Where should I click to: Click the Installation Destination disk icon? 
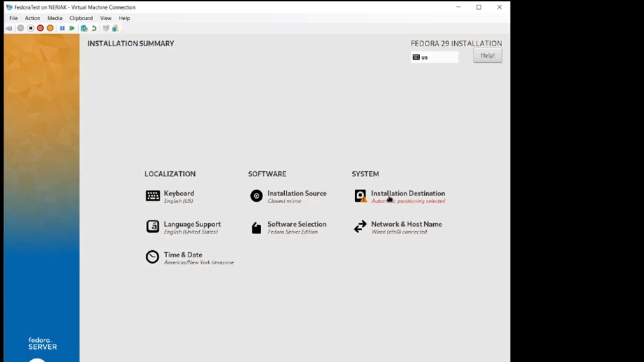(x=360, y=196)
